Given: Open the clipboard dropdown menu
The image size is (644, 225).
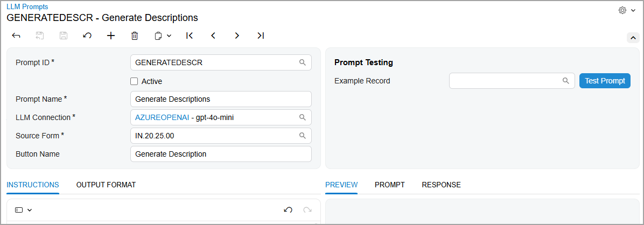Looking at the screenshot, I should (x=162, y=36).
